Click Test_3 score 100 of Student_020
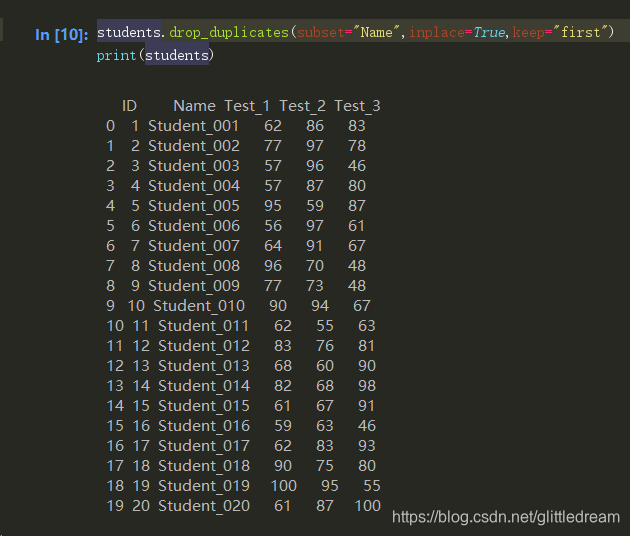This screenshot has width=630, height=536. pyautogui.click(x=368, y=506)
